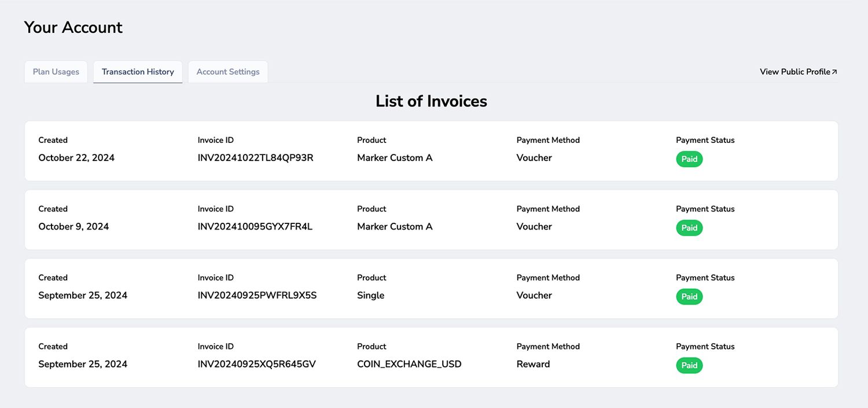Click the October 9, 2024 created date
This screenshot has width=868, height=408.
tap(73, 227)
